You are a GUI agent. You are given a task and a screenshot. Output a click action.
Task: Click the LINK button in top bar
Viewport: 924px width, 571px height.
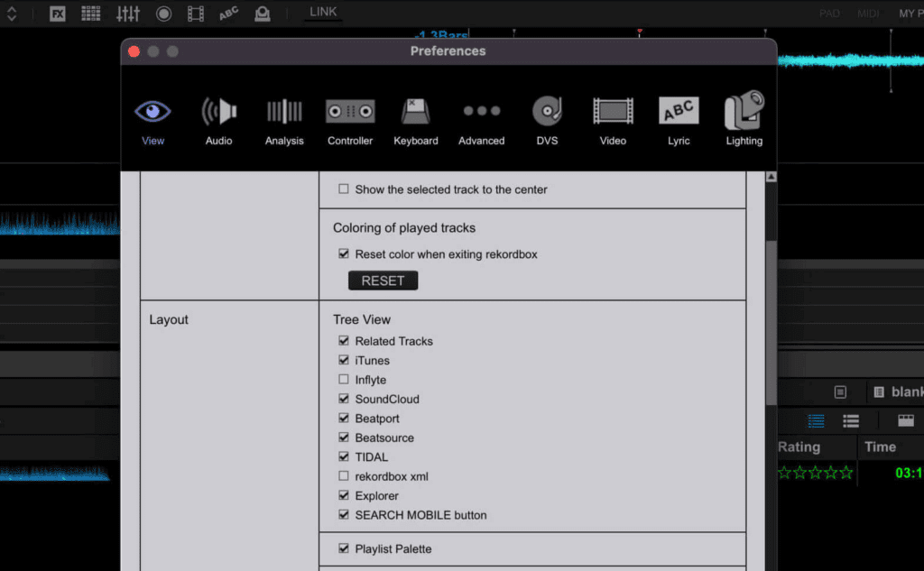coord(323,12)
